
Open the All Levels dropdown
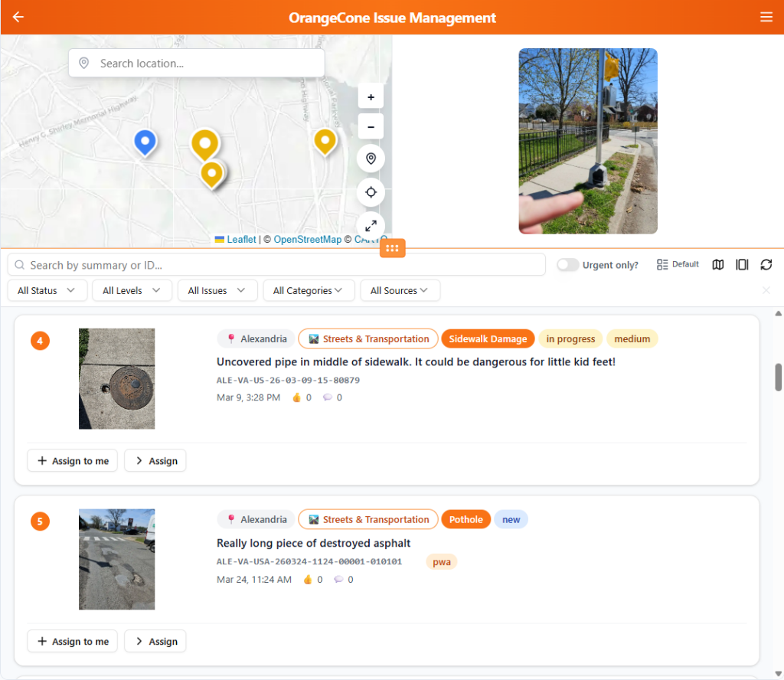tap(132, 290)
